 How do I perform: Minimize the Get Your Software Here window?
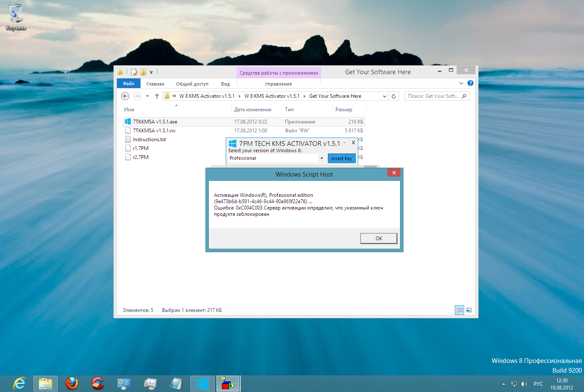click(x=439, y=71)
